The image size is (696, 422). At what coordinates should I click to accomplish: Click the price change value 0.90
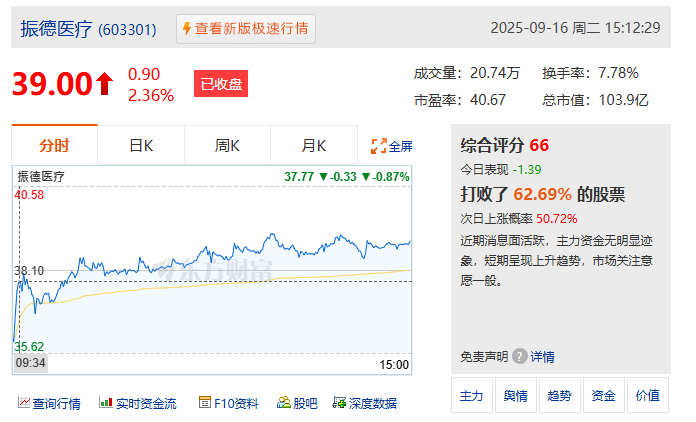144,74
